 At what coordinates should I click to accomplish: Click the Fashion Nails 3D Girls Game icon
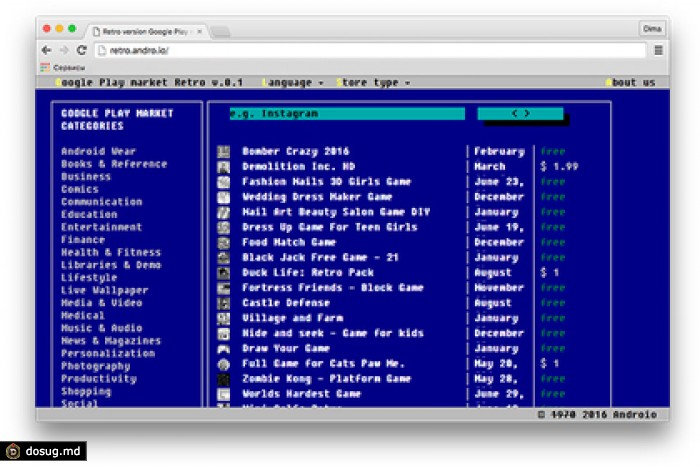click(x=223, y=182)
